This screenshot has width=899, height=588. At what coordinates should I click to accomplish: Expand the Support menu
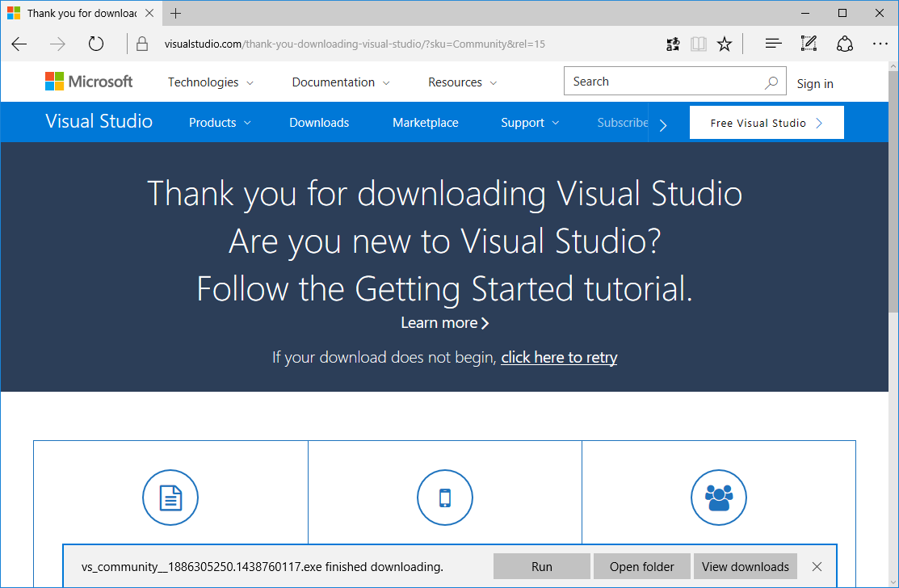pos(530,123)
